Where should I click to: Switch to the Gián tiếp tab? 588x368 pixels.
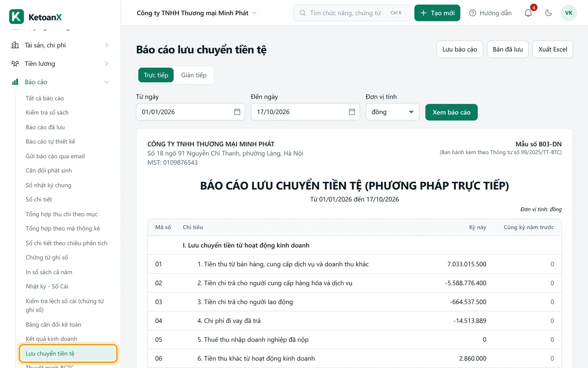click(194, 75)
